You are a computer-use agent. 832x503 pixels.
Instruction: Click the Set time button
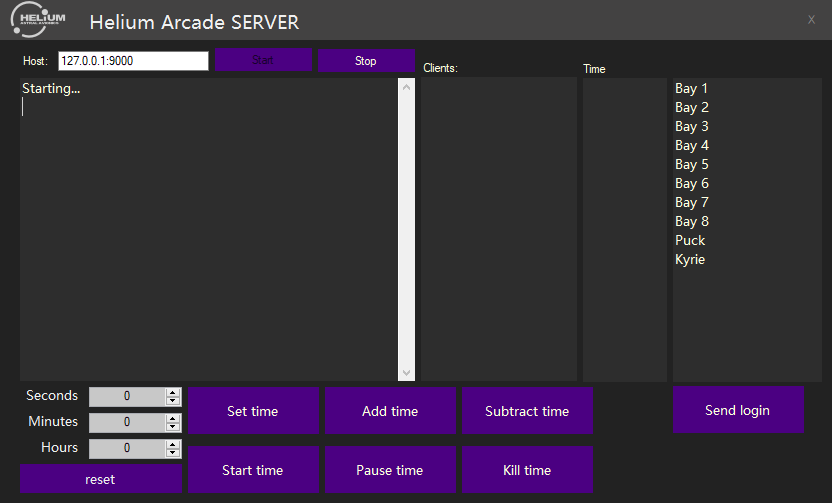tap(253, 411)
